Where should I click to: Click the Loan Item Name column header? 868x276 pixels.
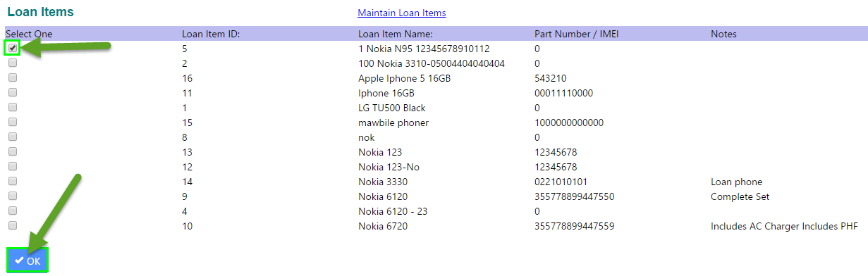click(395, 34)
